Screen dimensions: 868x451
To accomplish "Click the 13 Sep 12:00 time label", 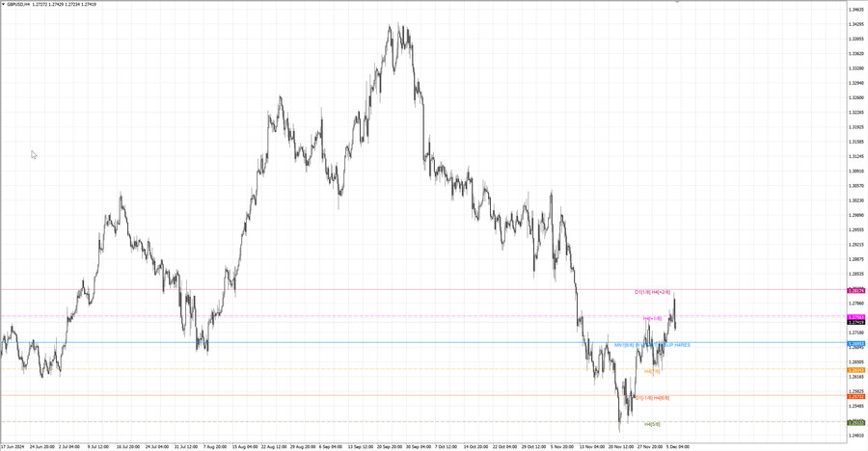I will 361,446.
